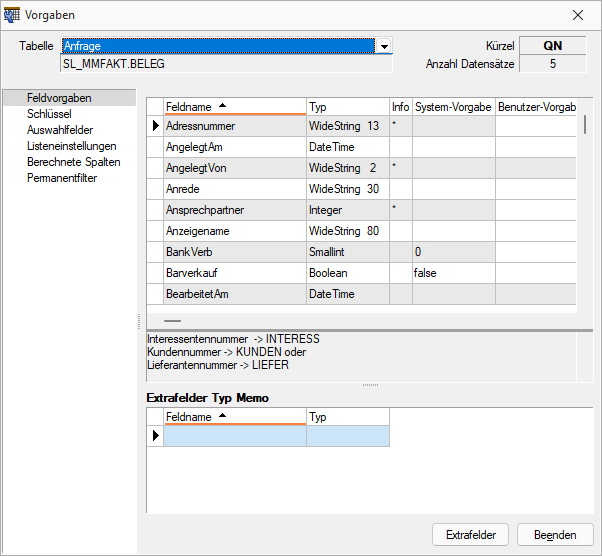Open the Permanentfilter section
Image resolution: width=602 pixels, height=556 pixels.
click(x=62, y=178)
